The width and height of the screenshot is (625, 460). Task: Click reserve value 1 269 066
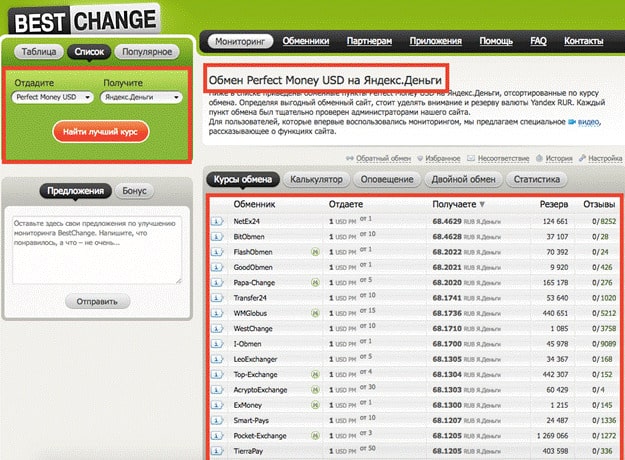tap(552, 436)
